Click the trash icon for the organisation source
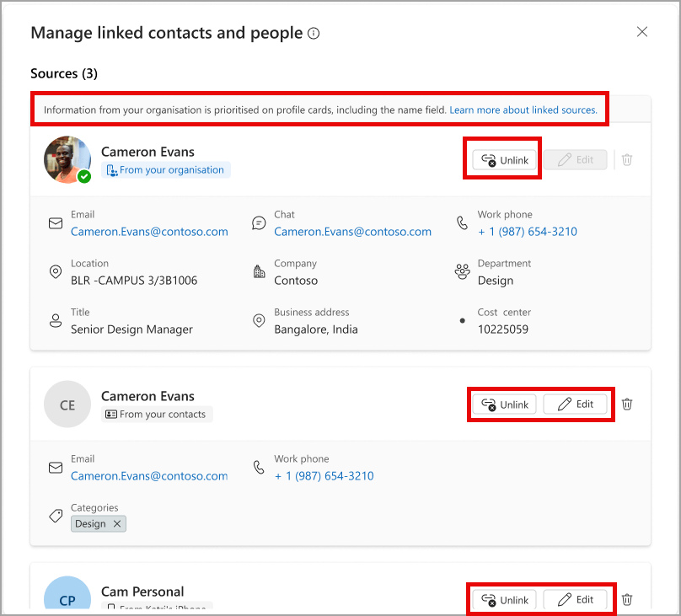This screenshot has width=681, height=616. point(627,159)
